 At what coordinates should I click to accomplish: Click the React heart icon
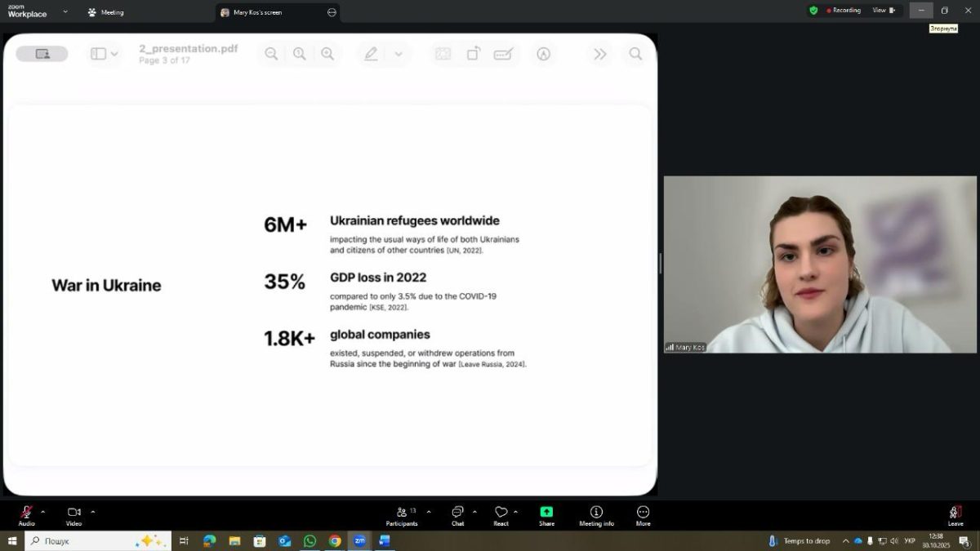pos(501,513)
